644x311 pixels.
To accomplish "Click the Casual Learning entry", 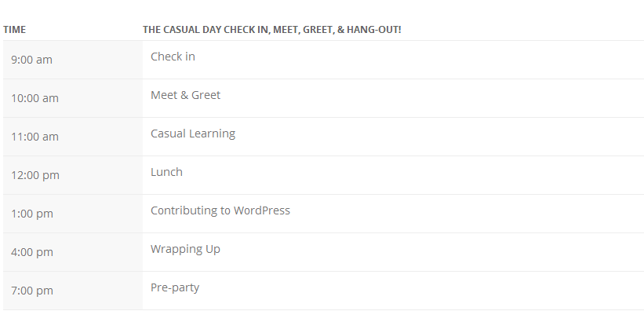I will 193,134.
